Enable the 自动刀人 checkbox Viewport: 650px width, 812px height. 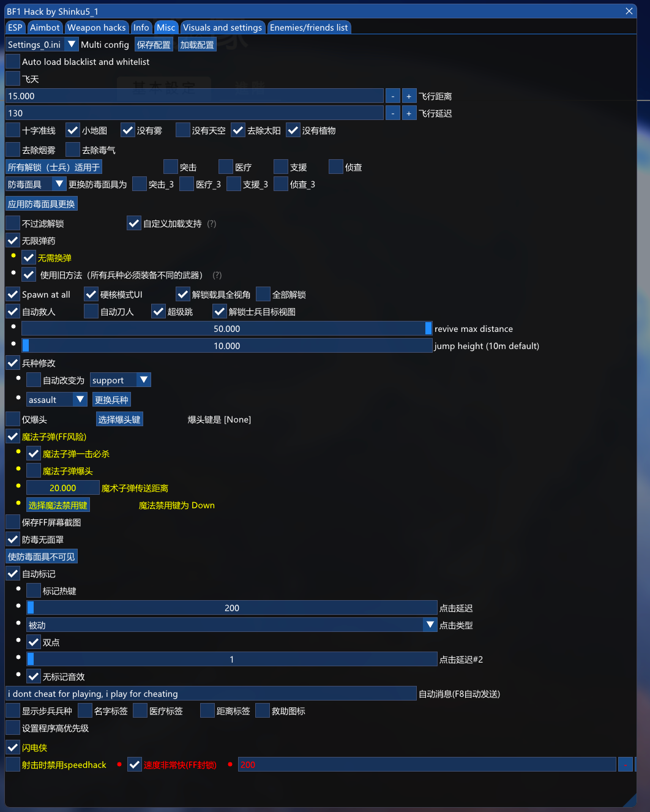[91, 312]
